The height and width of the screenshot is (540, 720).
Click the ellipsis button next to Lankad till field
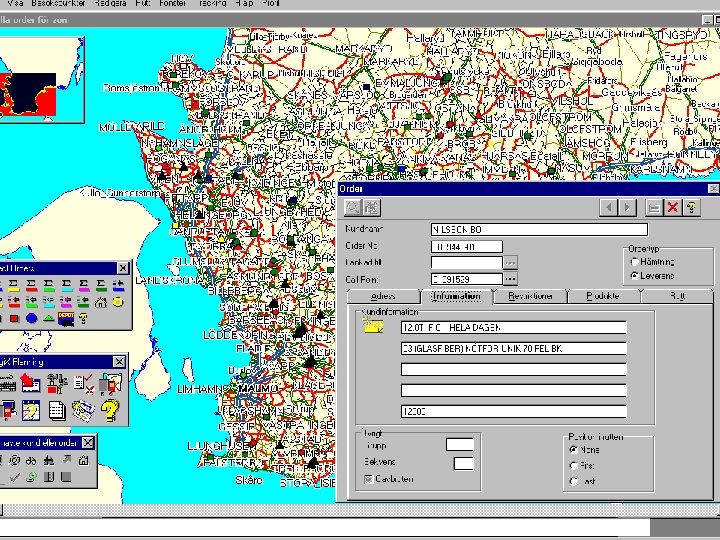pos(511,263)
